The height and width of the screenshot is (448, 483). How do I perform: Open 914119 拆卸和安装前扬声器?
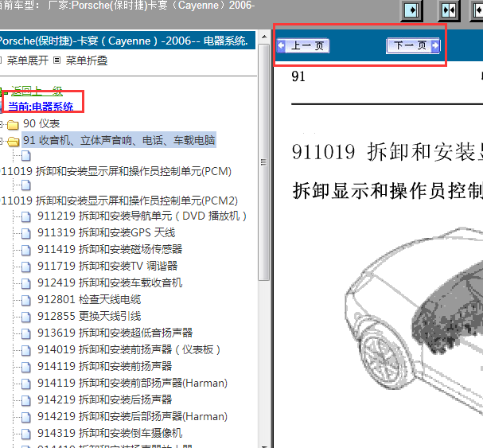[105, 366]
